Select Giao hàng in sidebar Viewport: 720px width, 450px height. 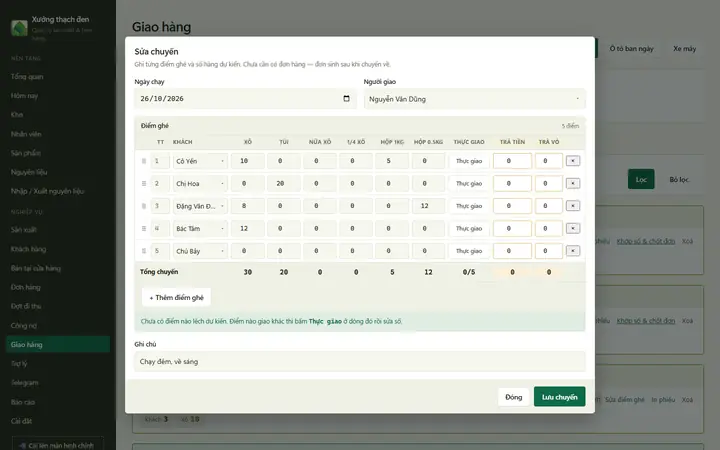click(58, 344)
